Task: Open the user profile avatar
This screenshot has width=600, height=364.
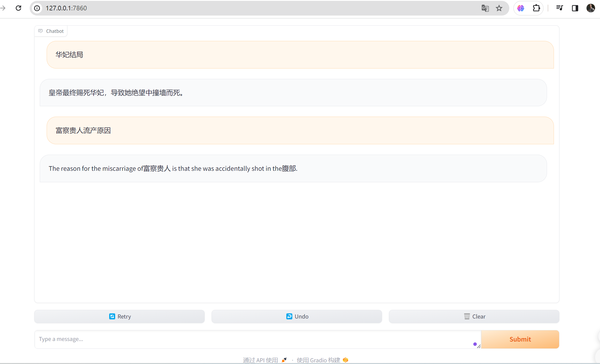Action: [590, 8]
